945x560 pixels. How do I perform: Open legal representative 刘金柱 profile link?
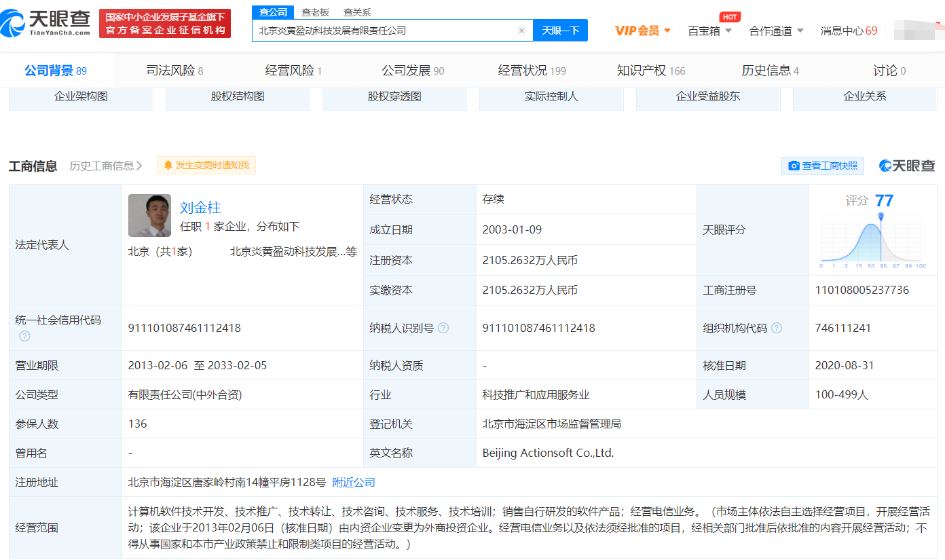[x=200, y=208]
